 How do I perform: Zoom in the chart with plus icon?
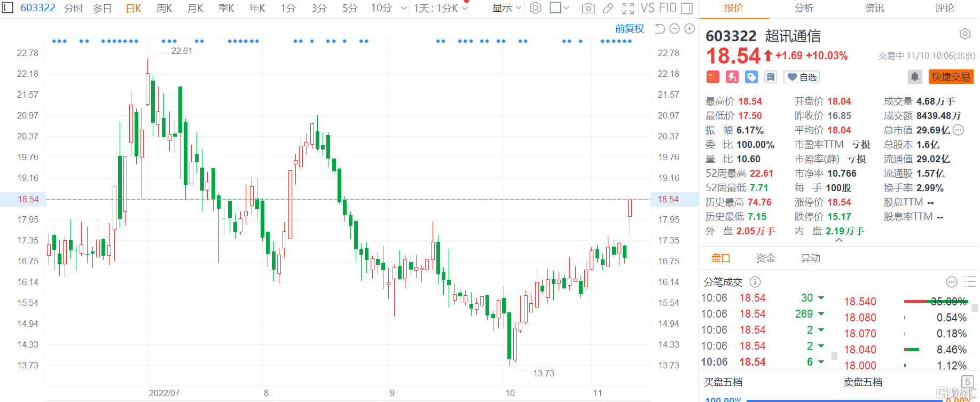pos(689,28)
